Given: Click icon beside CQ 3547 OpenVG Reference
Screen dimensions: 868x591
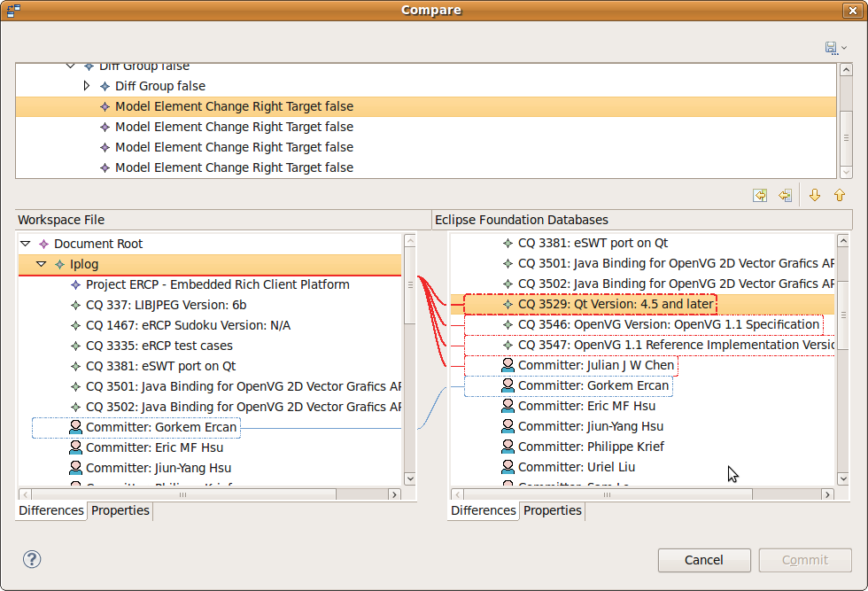Looking at the screenshot, I should tap(508, 345).
